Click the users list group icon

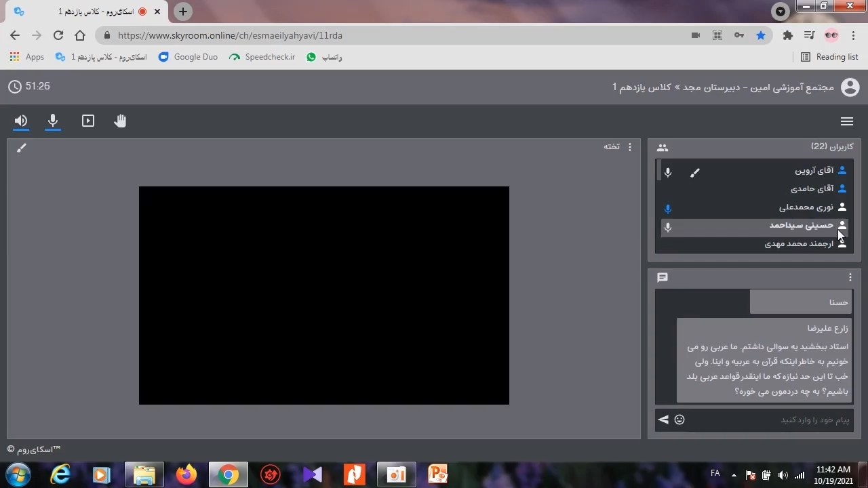[663, 147]
